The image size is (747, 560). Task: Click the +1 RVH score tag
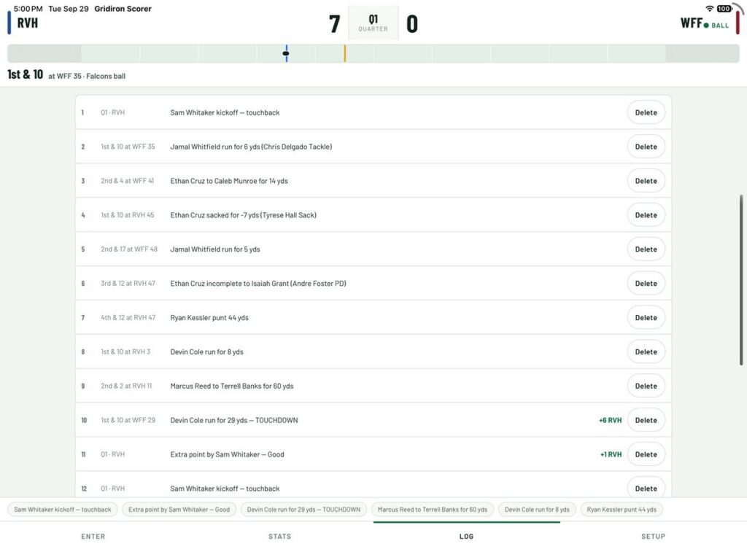point(611,455)
